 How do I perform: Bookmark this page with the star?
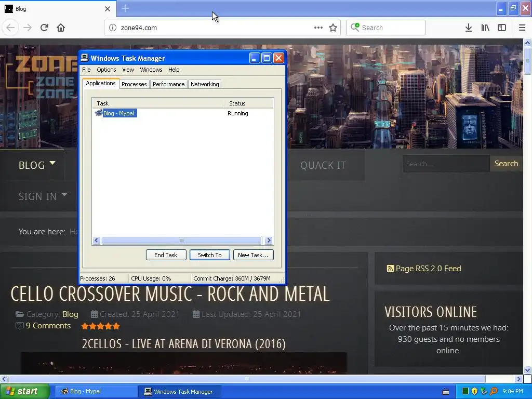333,28
